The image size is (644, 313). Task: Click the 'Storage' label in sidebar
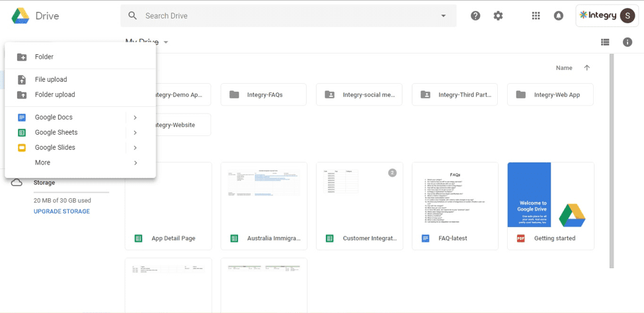pos(44,183)
